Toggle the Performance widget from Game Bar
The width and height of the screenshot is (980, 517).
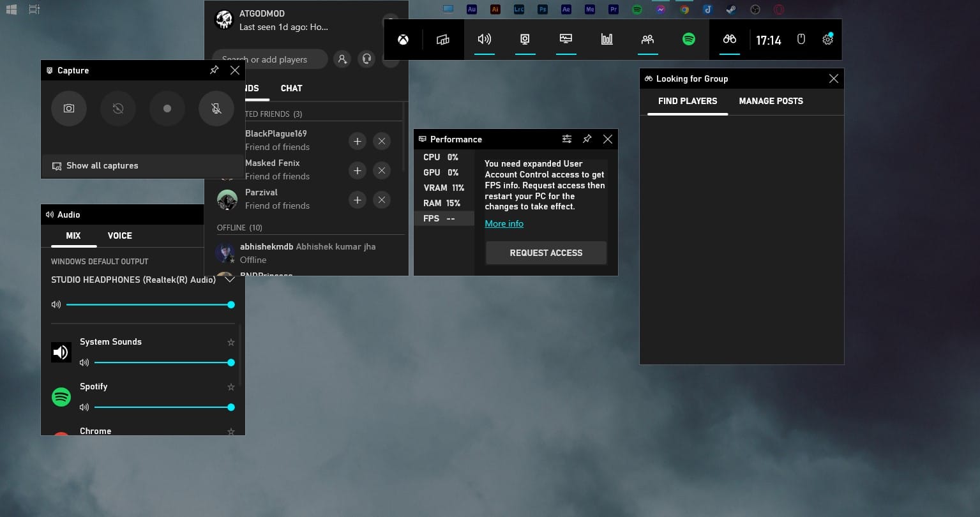coord(566,40)
